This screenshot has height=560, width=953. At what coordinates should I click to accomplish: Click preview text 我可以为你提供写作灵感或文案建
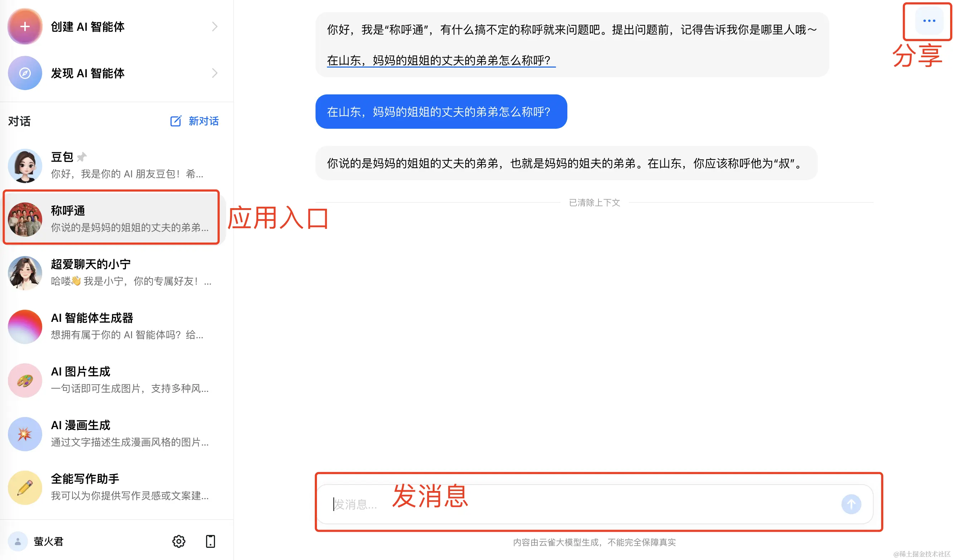click(130, 496)
